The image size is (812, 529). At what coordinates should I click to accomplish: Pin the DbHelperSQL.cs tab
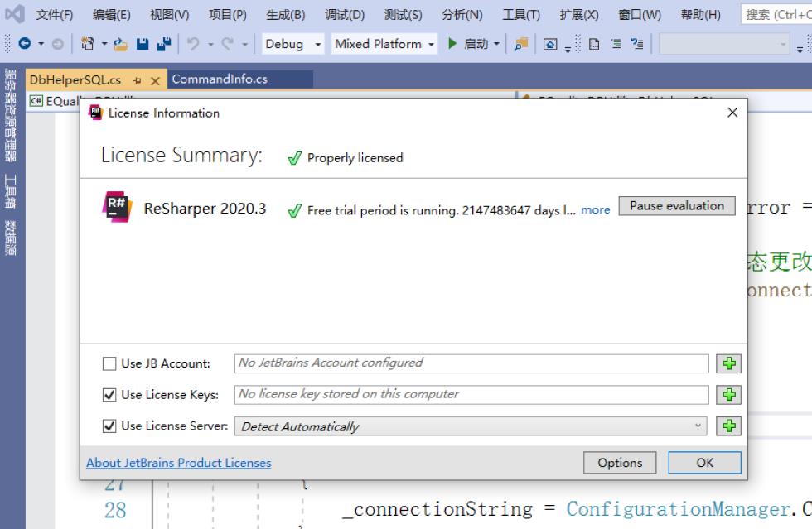(137, 80)
